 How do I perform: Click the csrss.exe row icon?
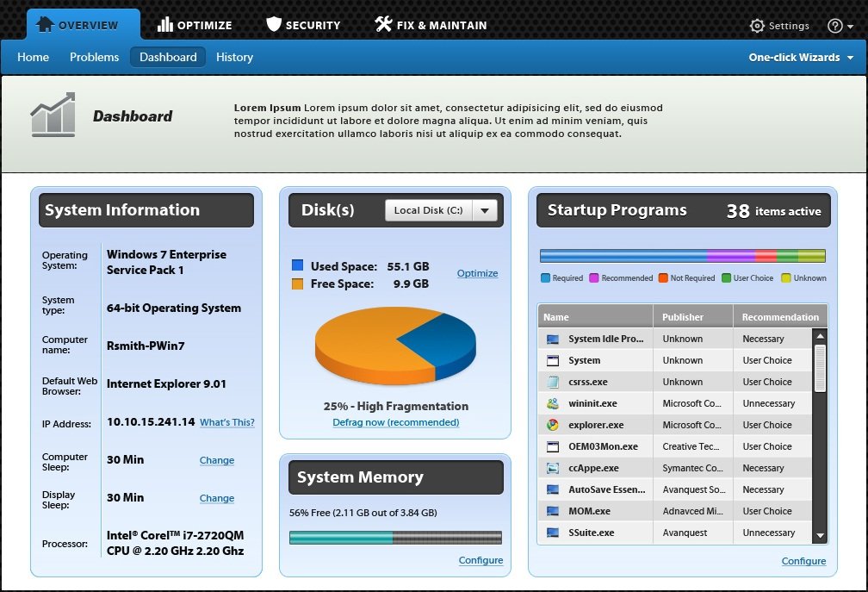coord(553,382)
